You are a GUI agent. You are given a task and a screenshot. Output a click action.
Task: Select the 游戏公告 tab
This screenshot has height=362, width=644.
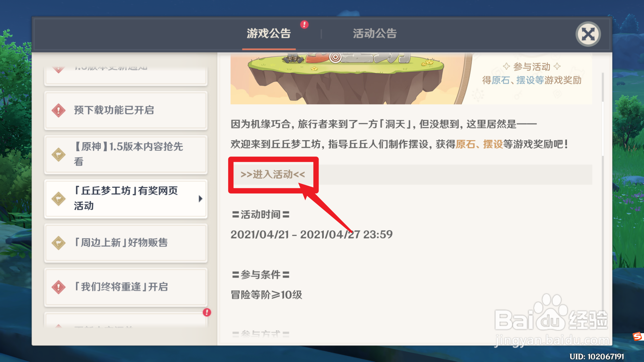click(x=269, y=34)
